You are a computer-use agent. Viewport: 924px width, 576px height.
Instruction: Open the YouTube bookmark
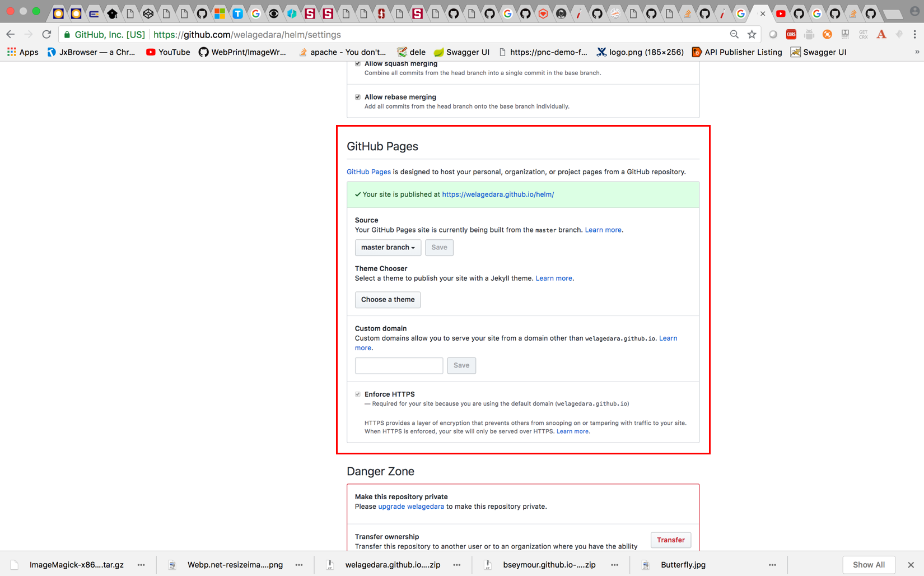168,52
